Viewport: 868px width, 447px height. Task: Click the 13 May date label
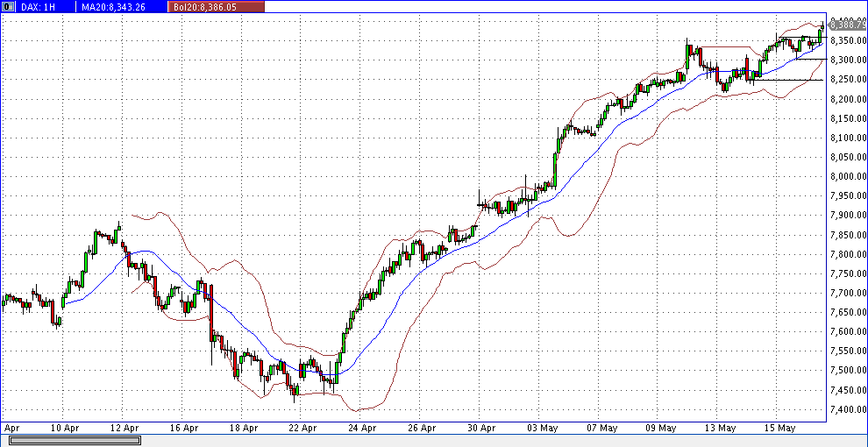coord(720,428)
